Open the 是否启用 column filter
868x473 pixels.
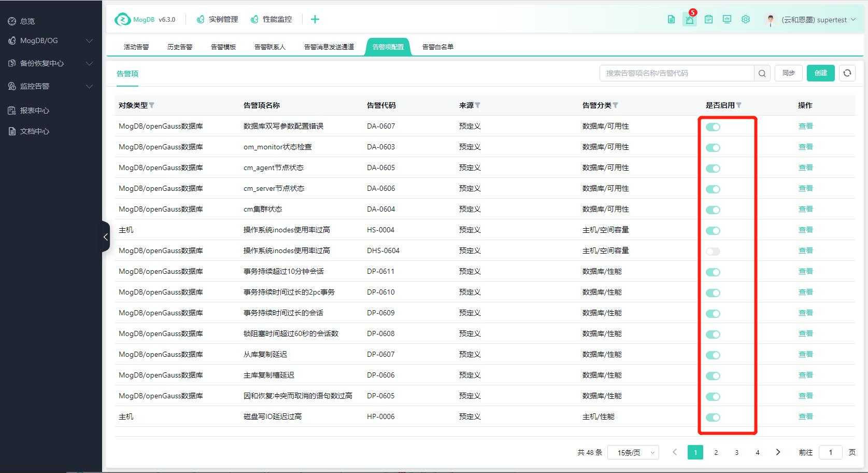[x=739, y=105]
